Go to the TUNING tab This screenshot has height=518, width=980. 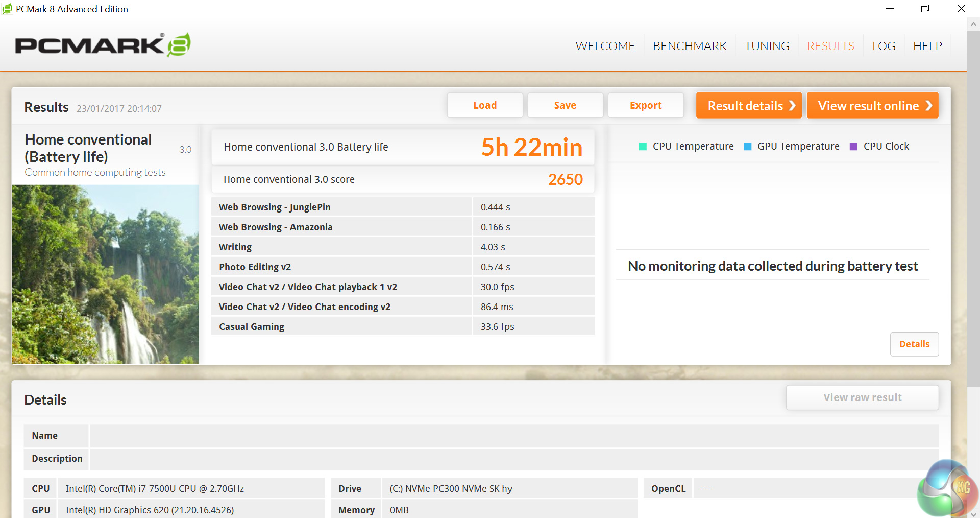click(x=767, y=46)
